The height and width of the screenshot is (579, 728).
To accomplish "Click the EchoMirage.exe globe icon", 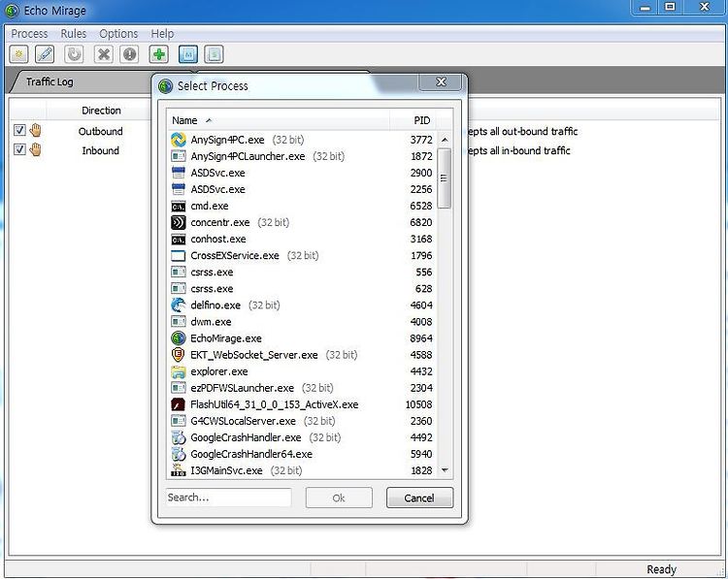I will [x=179, y=338].
